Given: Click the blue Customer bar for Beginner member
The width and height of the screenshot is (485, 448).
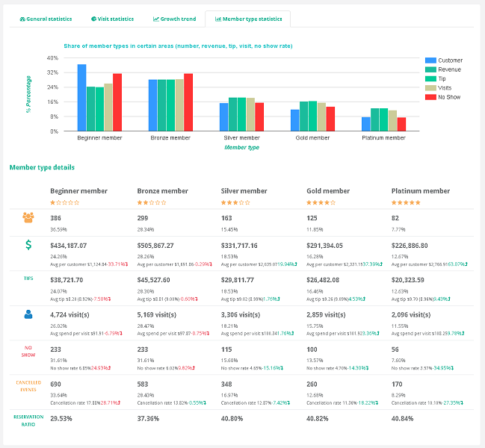Looking at the screenshot, I should tap(81, 98).
